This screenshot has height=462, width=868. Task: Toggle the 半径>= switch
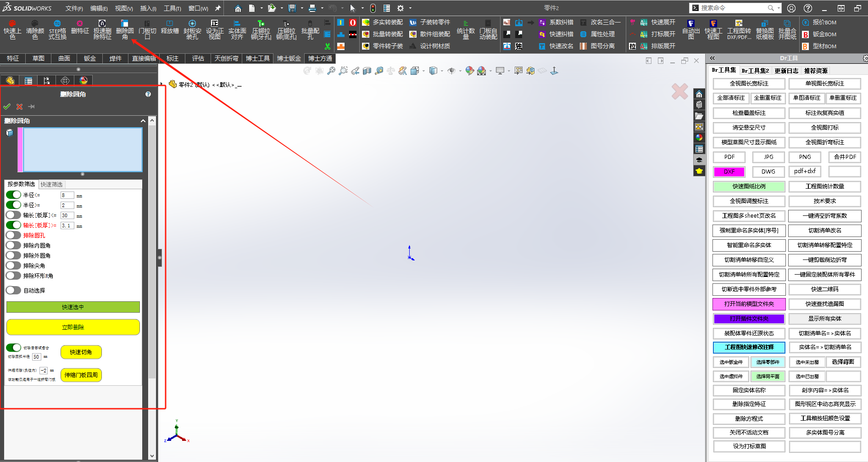(14, 205)
